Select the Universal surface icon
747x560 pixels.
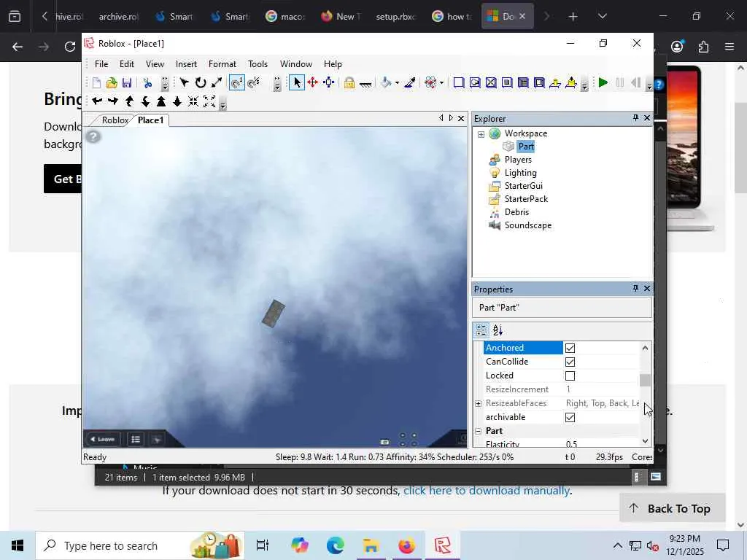pos(539,83)
